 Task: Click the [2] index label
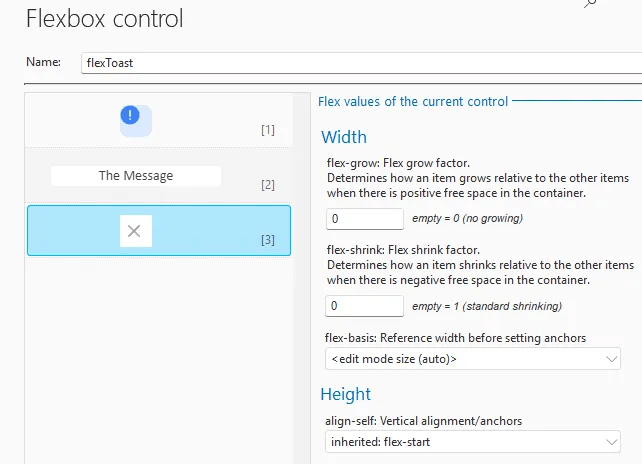267,185
